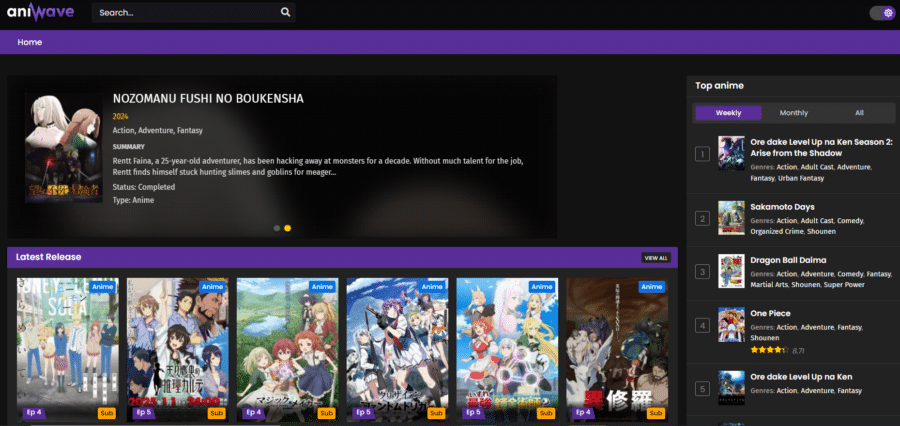Click the rank 3 number badge

703,272
